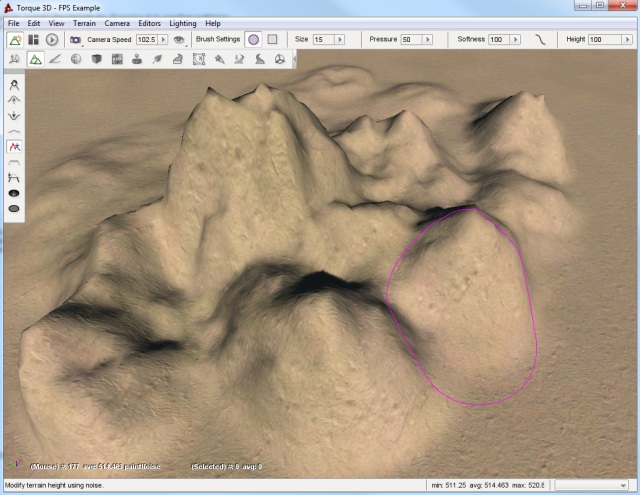The image size is (640, 495).
Task: Select the Lower Height terrain tool
Action: 15,115
